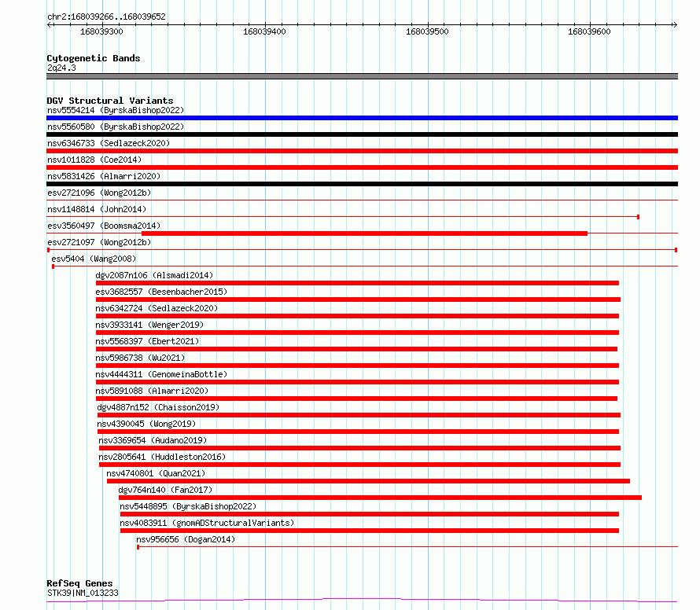This screenshot has width=700, height=610.
Task: Open dgv764n140 (Fan2017) variant
Action: [165, 490]
